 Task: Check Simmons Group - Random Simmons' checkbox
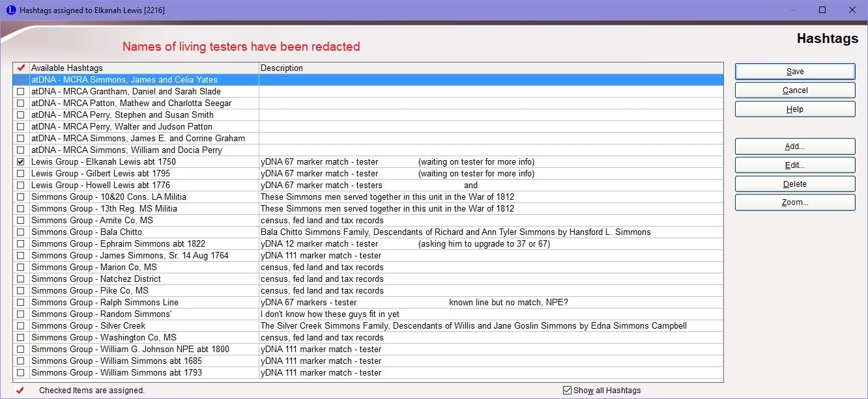pyautogui.click(x=21, y=314)
